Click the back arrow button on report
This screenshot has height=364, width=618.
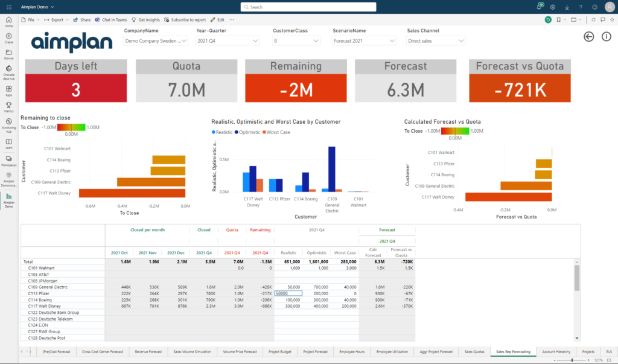coord(588,37)
